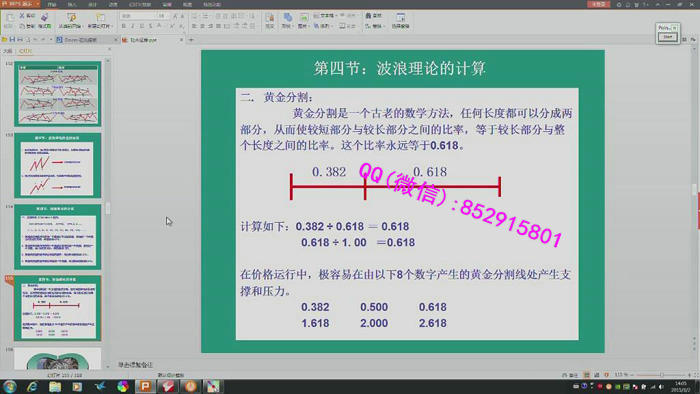This screenshot has height=394, width=700.
Task: Open the font size dropdown
Action: tap(163, 16)
